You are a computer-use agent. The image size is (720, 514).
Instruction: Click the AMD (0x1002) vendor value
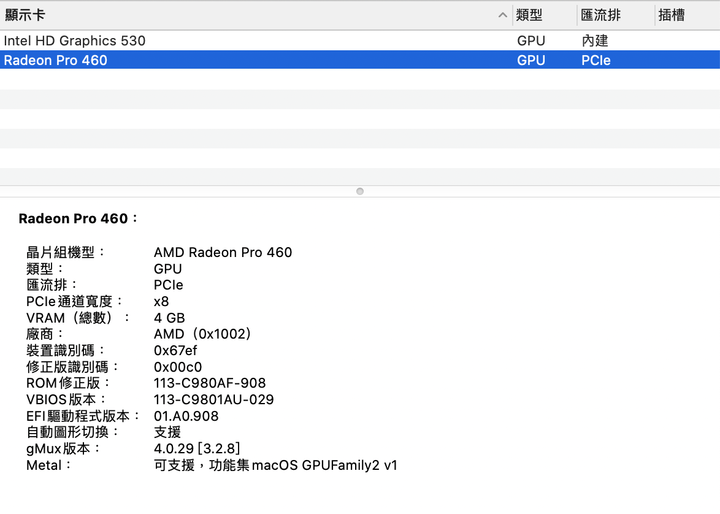tap(202, 334)
